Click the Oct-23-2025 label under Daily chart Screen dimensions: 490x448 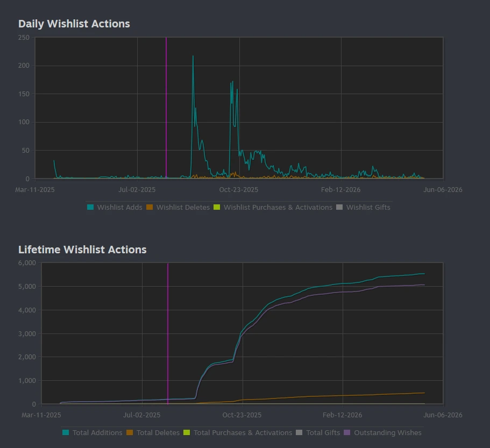pos(239,190)
